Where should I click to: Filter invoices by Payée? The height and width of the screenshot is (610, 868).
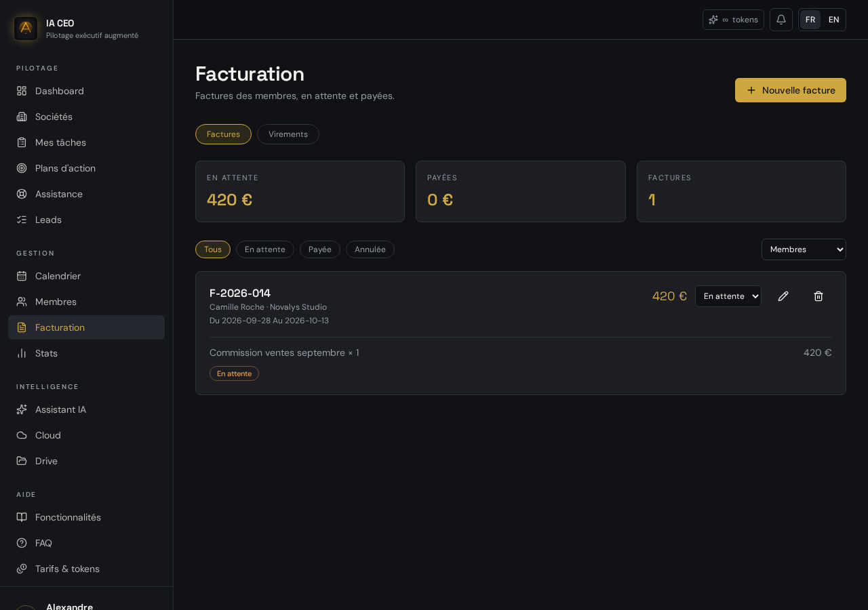[320, 249]
